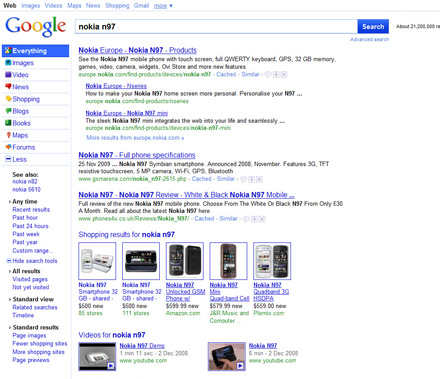Open Nokia Europe - Nokia N97 mini sub-result
This screenshot has width=440, height=379.
(x=127, y=113)
